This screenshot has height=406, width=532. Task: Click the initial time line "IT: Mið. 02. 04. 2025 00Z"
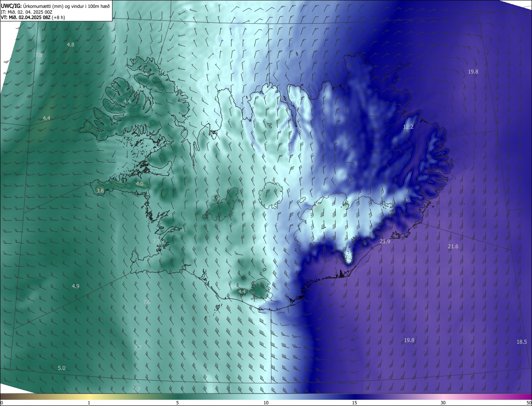click(x=26, y=12)
